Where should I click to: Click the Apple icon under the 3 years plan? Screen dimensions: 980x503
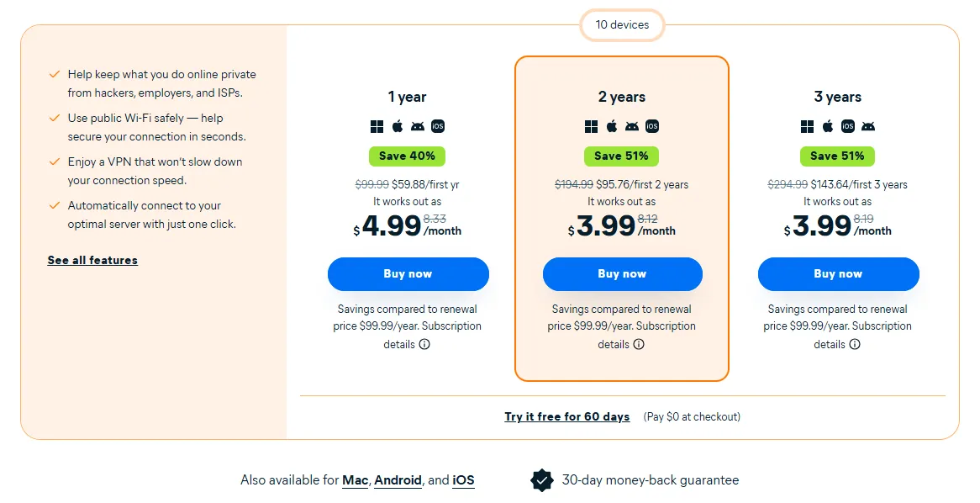[828, 126]
